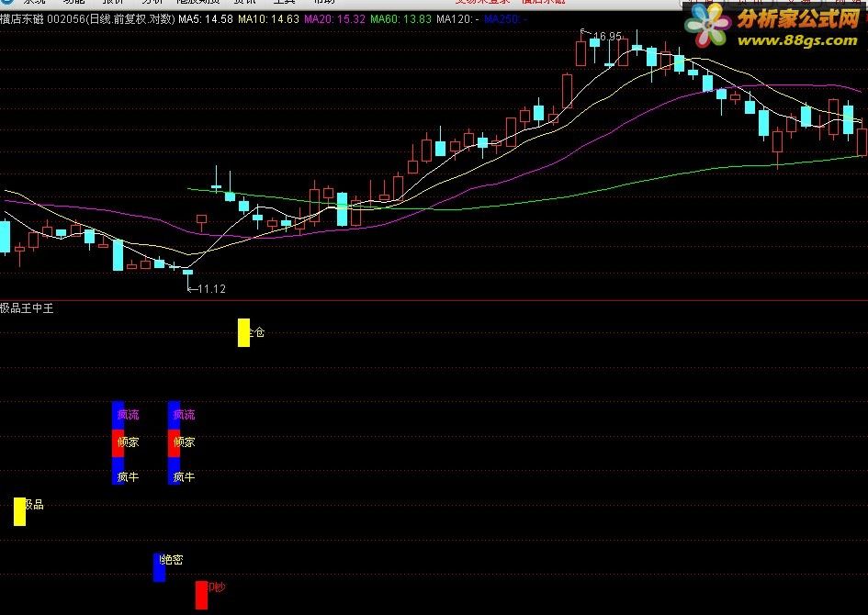This screenshot has height=615, width=868.
Task: Click the 极品王中王 indicator panel title
Action: pyautogui.click(x=27, y=308)
